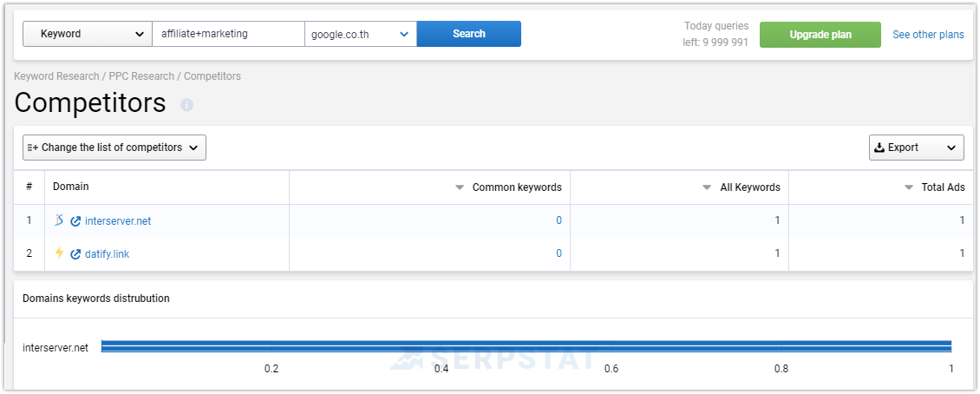Open the datify.link domain link
Viewport: 980px width, 394px height.
click(107, 254)
